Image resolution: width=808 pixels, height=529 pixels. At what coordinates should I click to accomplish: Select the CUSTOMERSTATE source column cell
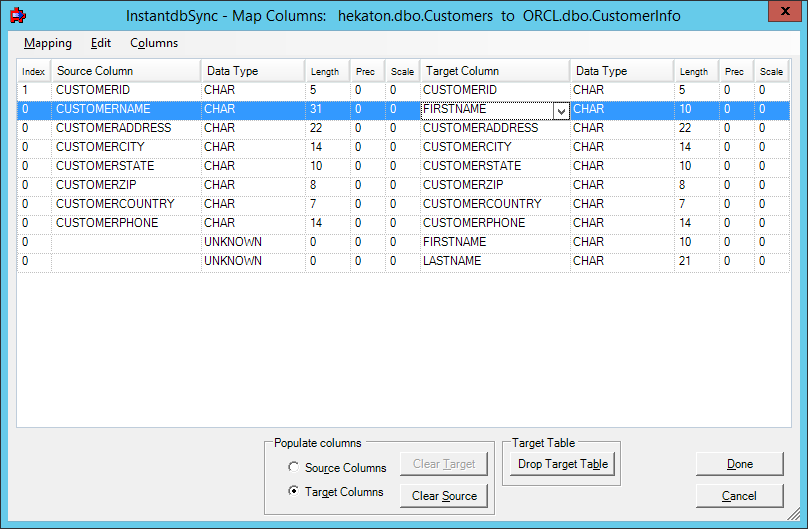pos(126,166)
